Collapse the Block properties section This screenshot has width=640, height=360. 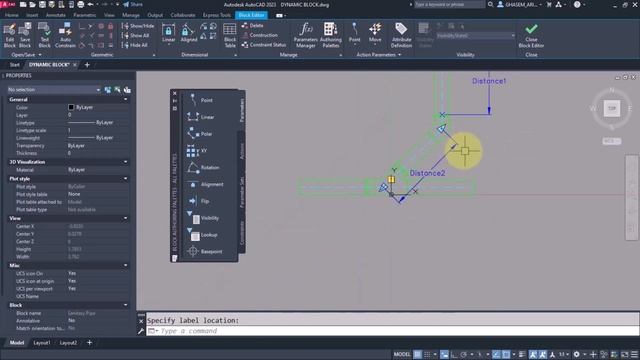pos(125,305)
